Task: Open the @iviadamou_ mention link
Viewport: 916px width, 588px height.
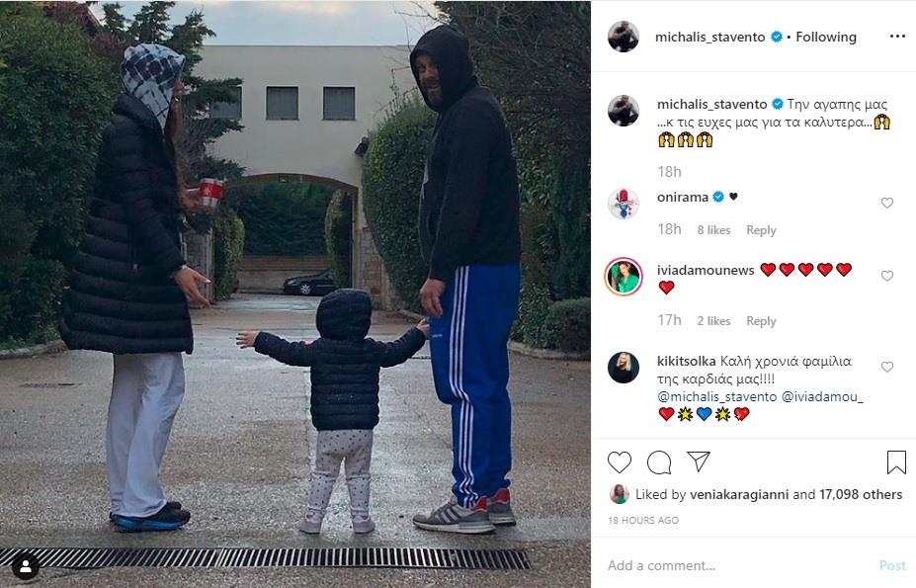Action: pos(822,396)
